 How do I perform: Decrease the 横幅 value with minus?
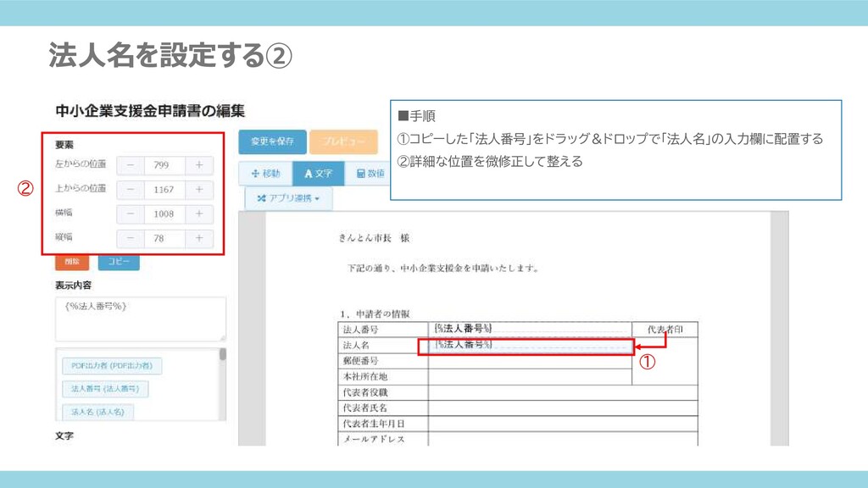coord(131,213)
